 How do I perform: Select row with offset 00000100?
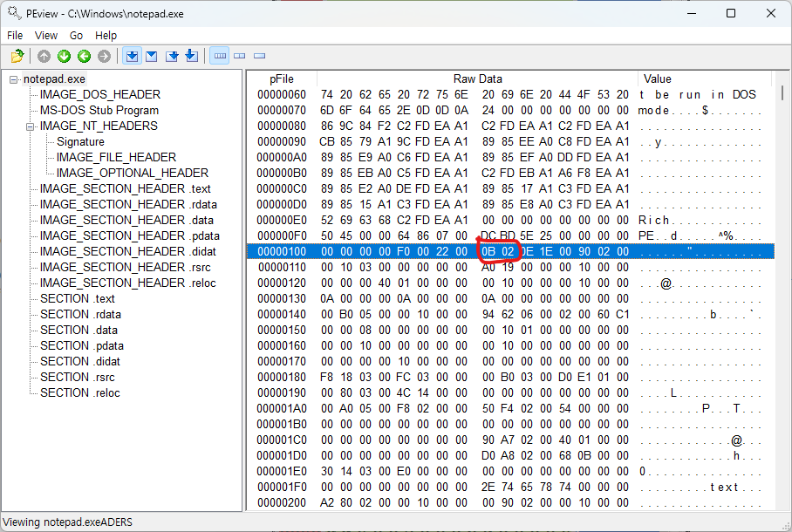(x=510, y=251)
